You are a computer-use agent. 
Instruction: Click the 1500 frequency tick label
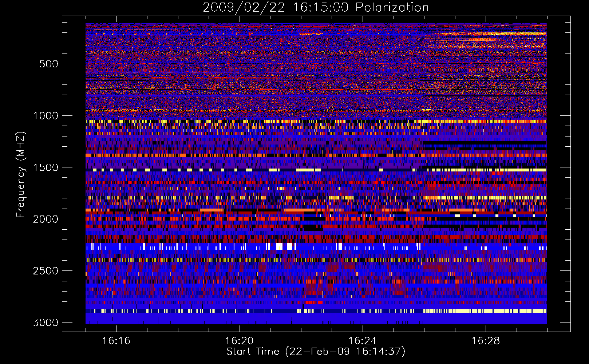46,167
